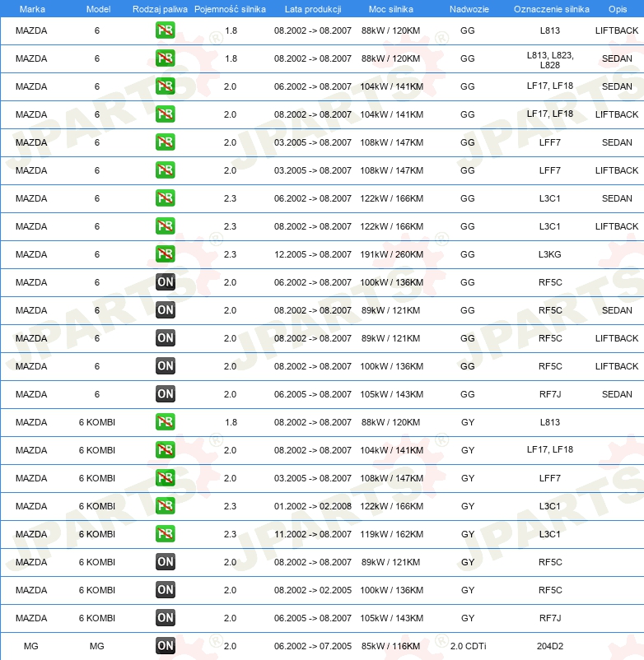644x660 pixels.
Task: Select LF17, LF18 code in the 6 KOMBI row
Action: point(550,449)
